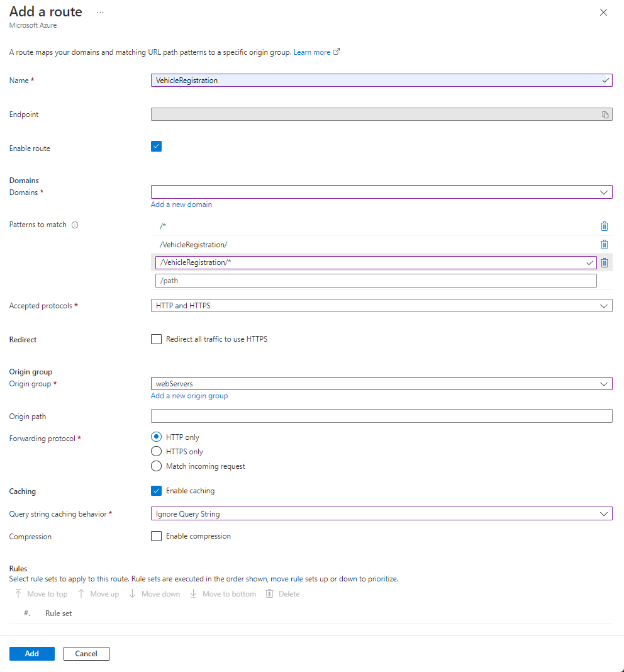Select the /* pattern text

tap(162, 227)
